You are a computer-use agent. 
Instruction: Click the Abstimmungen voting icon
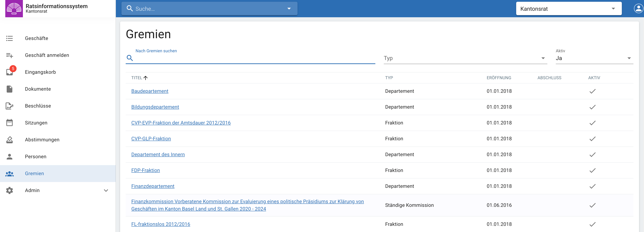coord(10,140)
